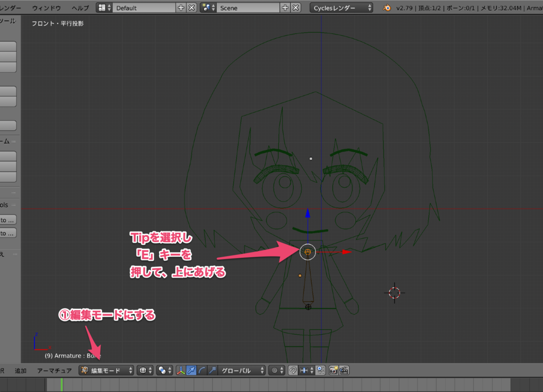Click the OpenGL render animation clapper icon

(x=344, y=371)
